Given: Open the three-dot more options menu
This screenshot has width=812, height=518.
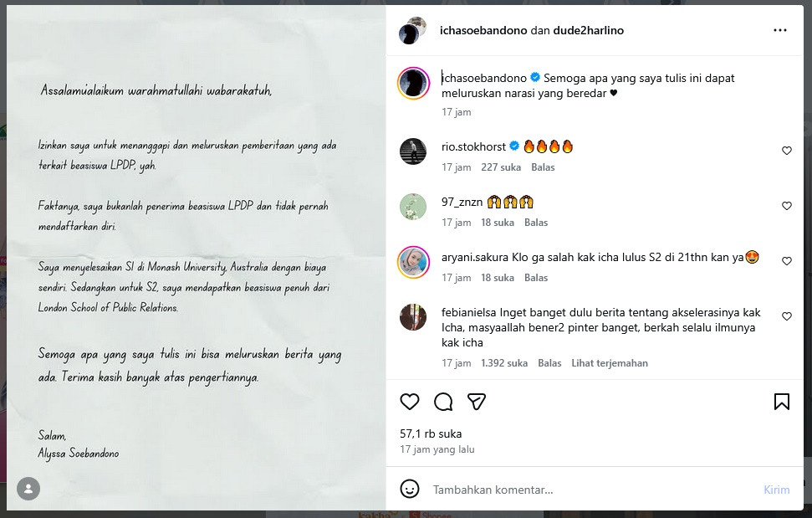Looking at the screenshot, I should tap(780, 31).
